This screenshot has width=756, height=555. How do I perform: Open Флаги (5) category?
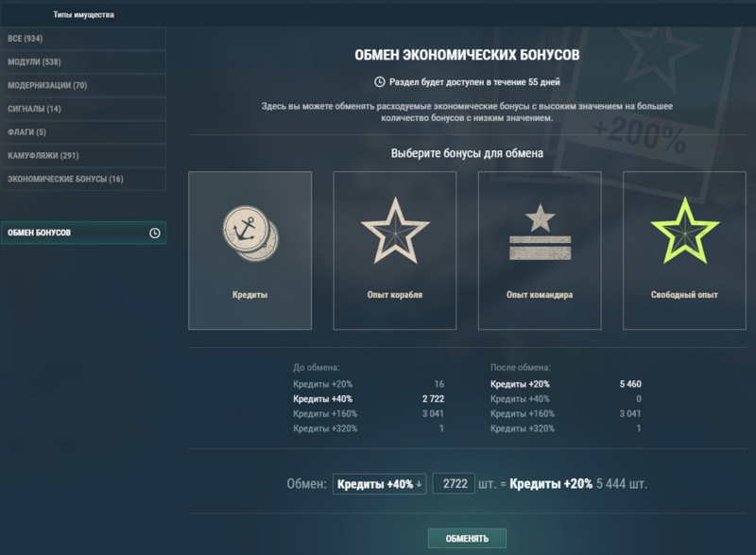pos(83,132)
